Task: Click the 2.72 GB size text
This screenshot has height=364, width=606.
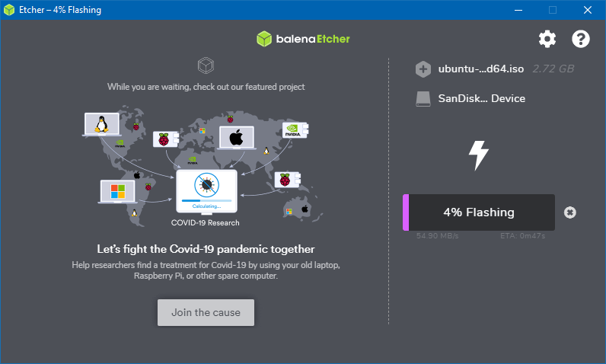Action: (553, 69)
